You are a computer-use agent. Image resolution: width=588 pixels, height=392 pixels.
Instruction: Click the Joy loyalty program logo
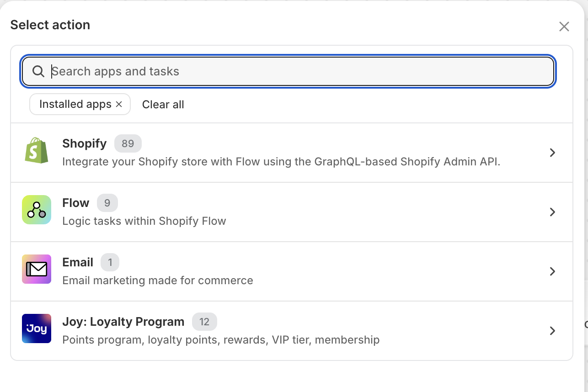[x=37, y=328]
